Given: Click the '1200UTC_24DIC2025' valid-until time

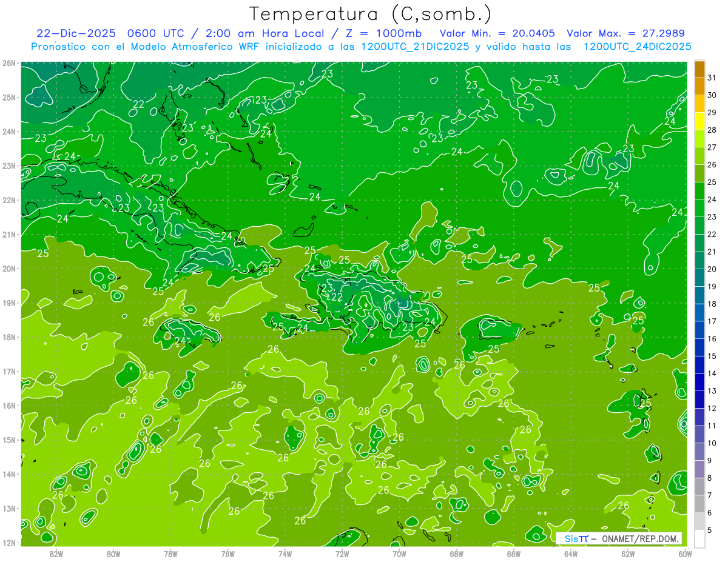Looking at the screenshot, I should (x=637, y=46).
